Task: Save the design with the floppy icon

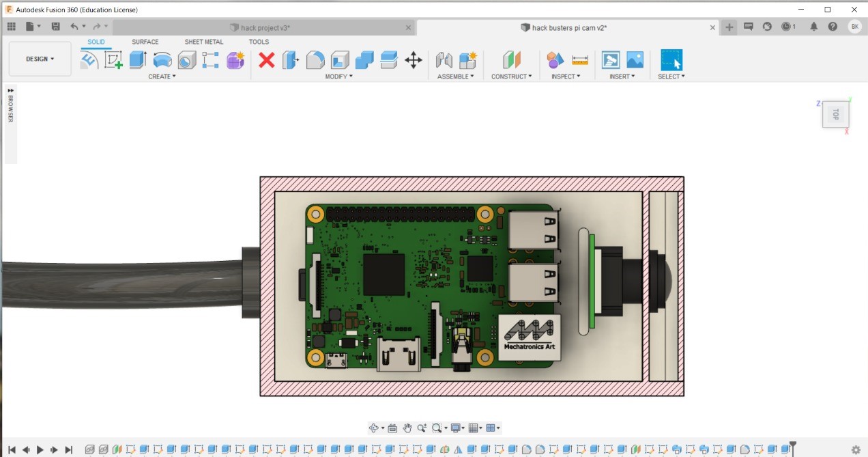Action: [x=56, y=27]
